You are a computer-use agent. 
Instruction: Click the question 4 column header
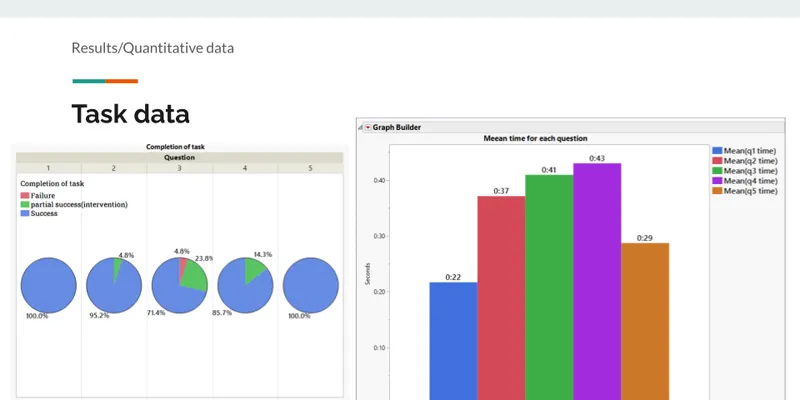pos(245,168)
